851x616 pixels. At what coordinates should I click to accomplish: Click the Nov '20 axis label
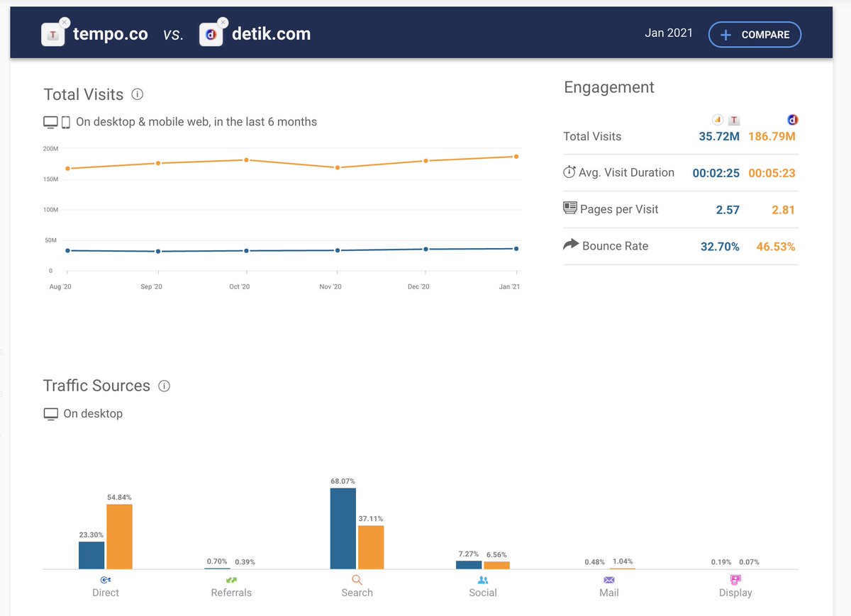click(330, 287)
